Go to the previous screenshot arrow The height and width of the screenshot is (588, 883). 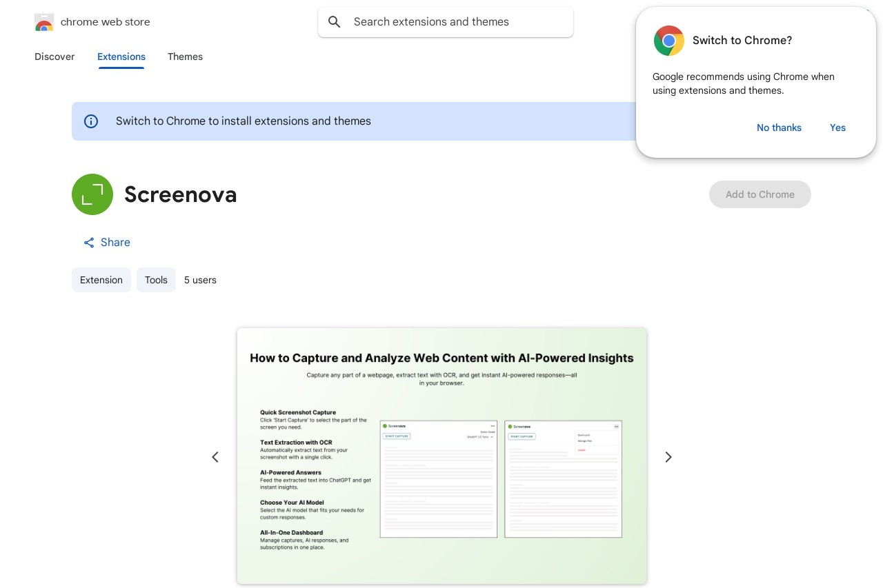[215, 457]
